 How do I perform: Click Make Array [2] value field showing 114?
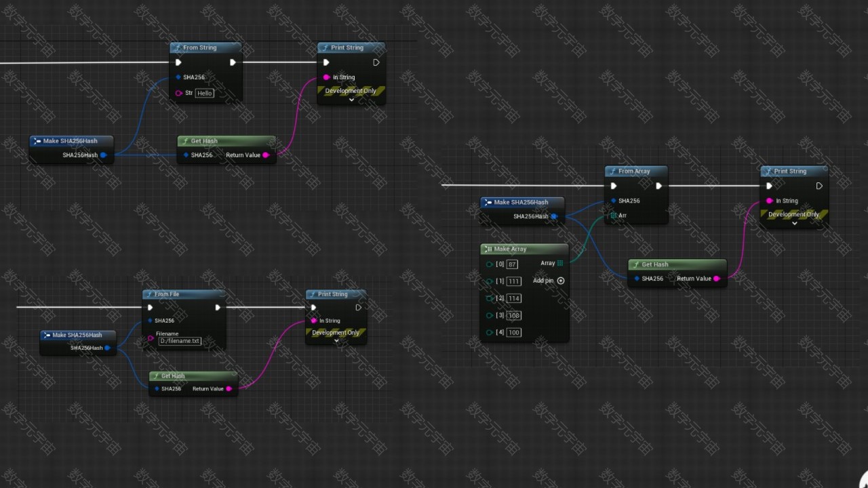tap(513, 298)
